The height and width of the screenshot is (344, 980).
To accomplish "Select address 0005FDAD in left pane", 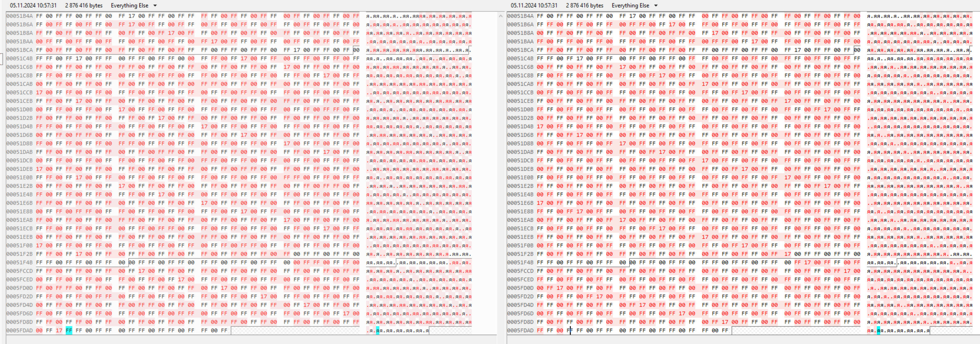I will coord(19,330).
